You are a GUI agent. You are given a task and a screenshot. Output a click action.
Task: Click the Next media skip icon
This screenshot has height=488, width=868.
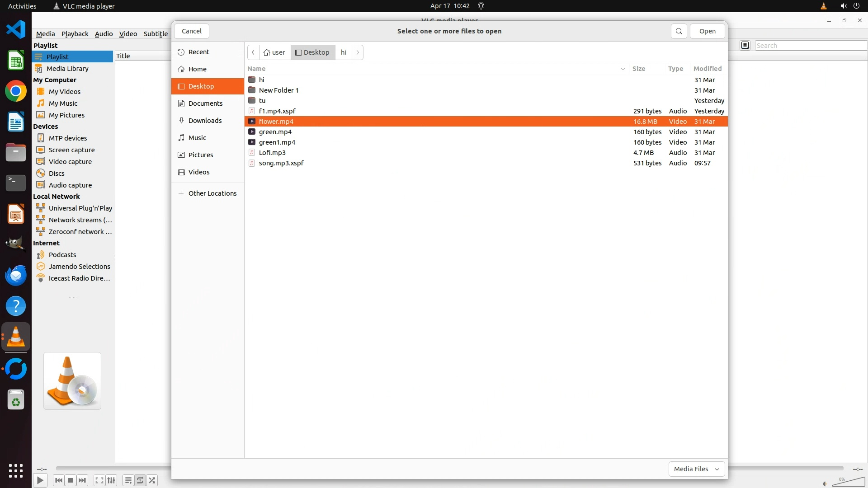[x=82, y=480]
